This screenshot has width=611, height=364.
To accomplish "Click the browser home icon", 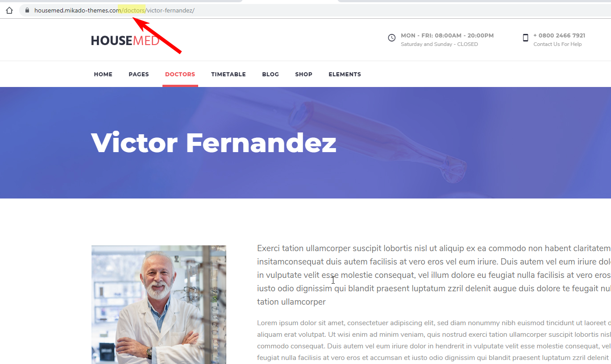I will point(9,10).
